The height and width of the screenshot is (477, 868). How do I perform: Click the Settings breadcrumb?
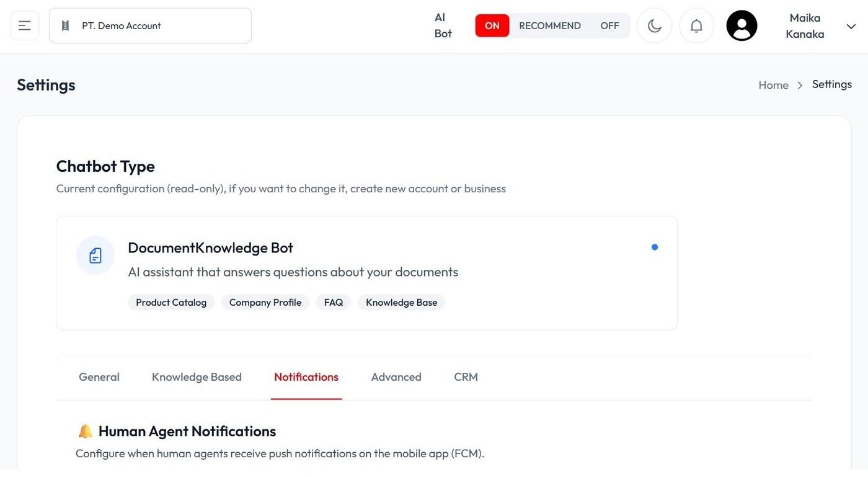(x=832, y=84)
